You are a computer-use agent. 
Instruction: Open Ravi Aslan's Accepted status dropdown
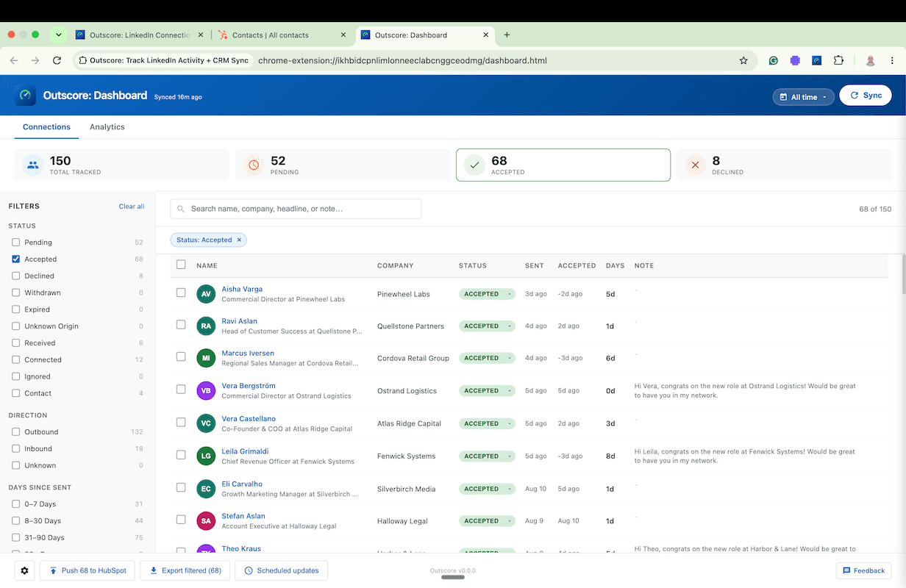pyautogui.click(x=487, y=326)
